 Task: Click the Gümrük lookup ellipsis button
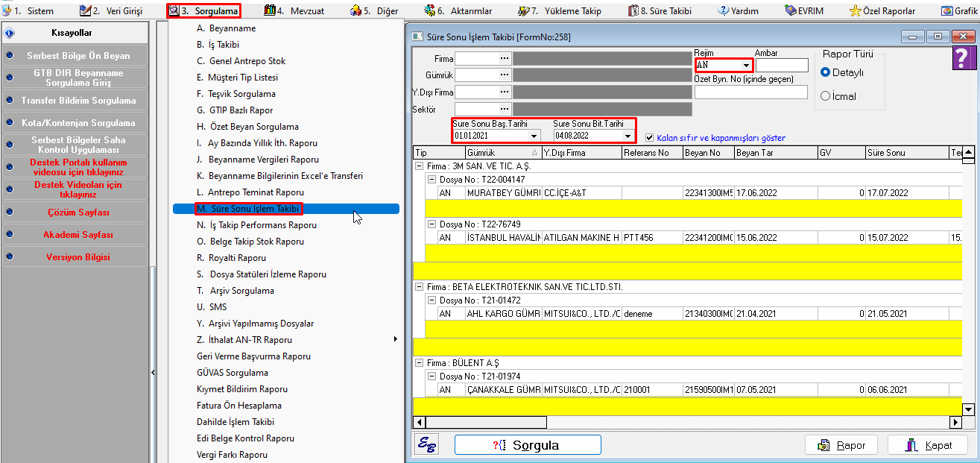pos(505,75)
